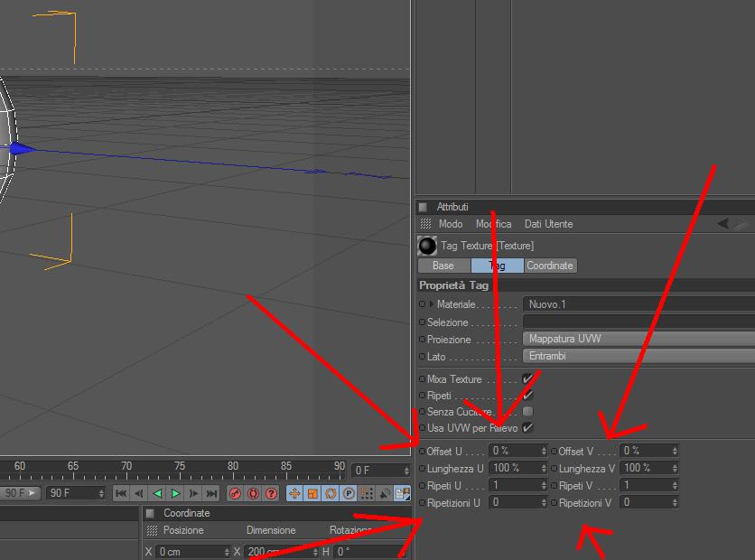Viewport: 755px width, 560px height.
Task: Uncheck the Mixa Texture checkbox
Action: tap(527, 379)
